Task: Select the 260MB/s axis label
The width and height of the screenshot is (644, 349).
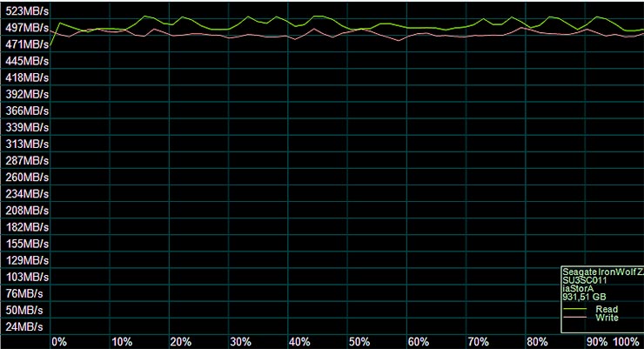Action: point(25,178)
